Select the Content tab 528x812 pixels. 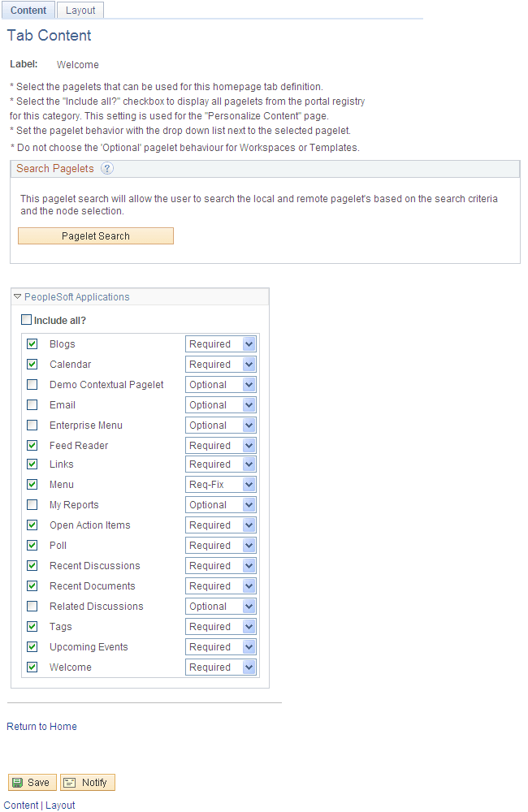28,10
